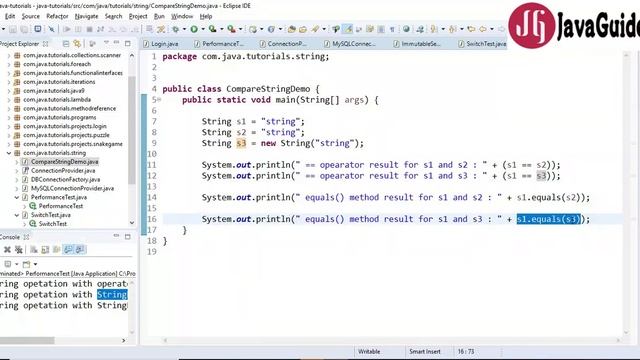The image size is (640, 360).
Task: Open the Refactor menu
Action: 57,16
